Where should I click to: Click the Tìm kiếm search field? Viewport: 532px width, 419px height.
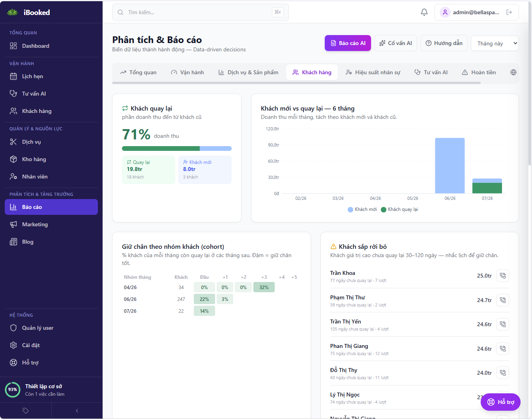click(x=200, y=12)
